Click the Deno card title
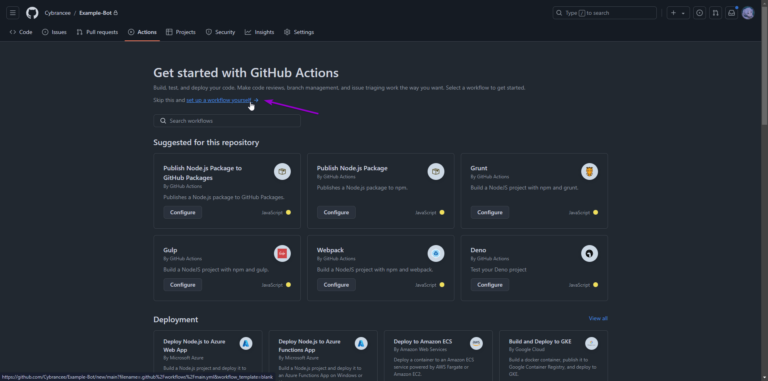The image size is (768, 381). 479,250
